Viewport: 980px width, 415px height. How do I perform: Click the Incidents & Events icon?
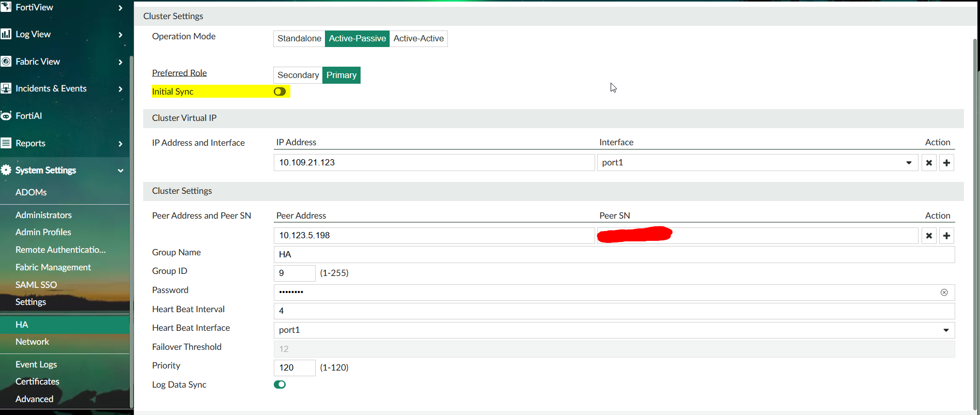(6, 88)
